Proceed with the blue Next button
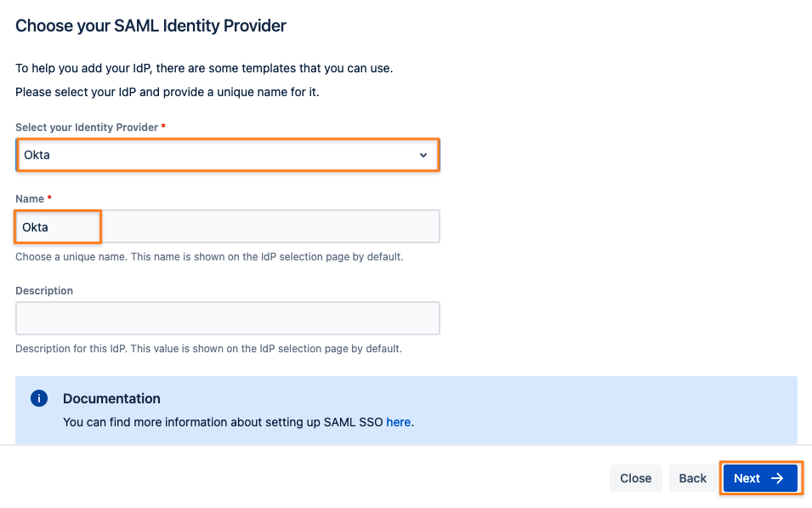 (x=760, y=478)
